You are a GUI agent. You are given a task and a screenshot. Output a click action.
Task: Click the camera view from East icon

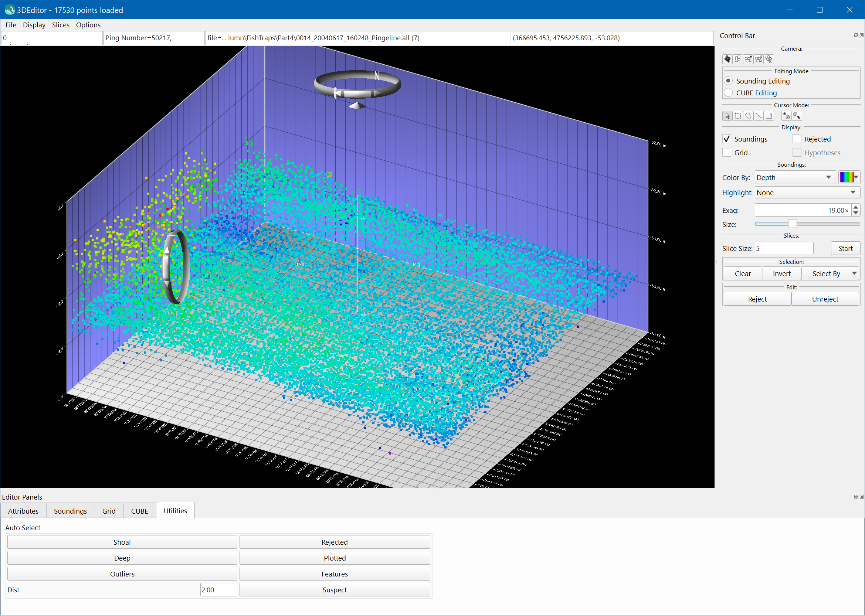pos(759,59)
